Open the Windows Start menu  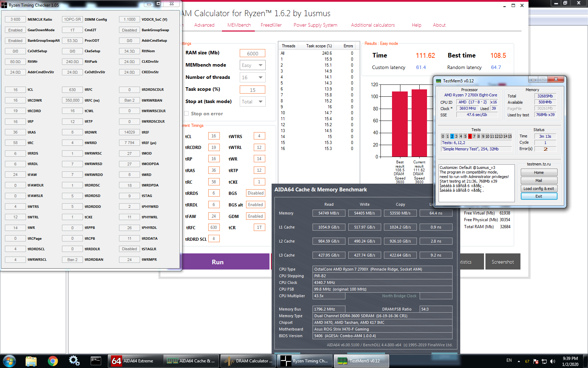pyautogui.click(x=9, y=361)
